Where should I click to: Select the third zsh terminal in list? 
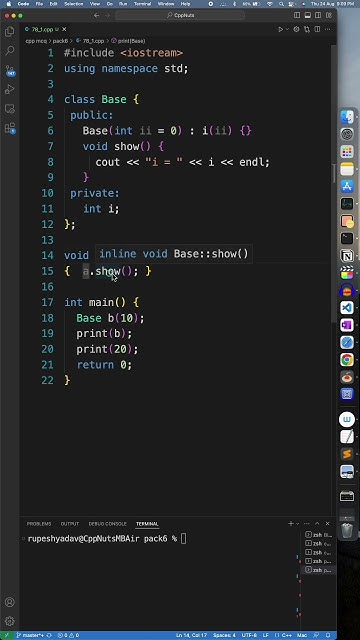pos(319,552)
